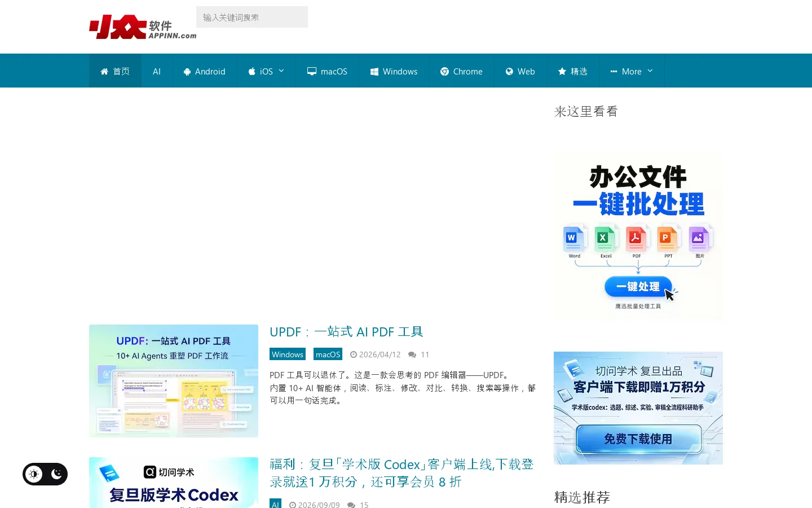Click the Chrome browser icon
812x508 pixels.
click(444, 72)
